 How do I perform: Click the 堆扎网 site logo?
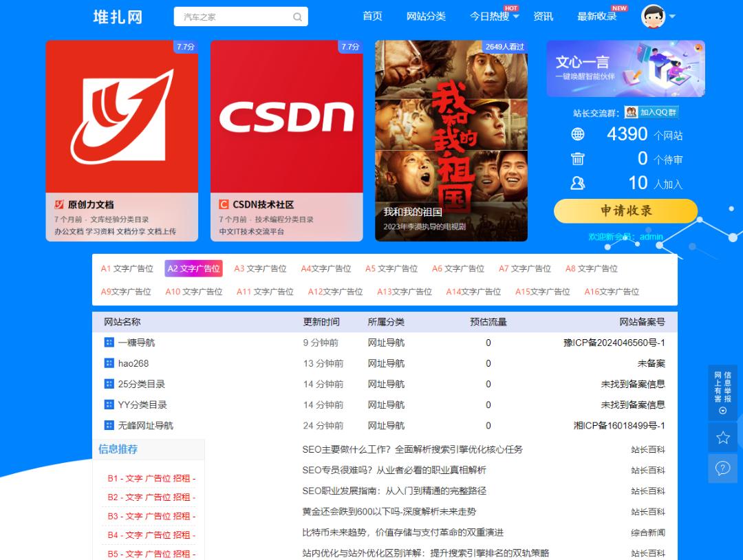click(118, 17)
